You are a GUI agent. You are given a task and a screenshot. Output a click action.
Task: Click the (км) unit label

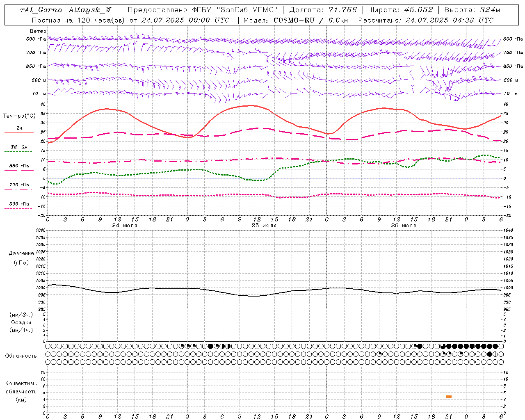pyautogui.click(x=21, y=399)
